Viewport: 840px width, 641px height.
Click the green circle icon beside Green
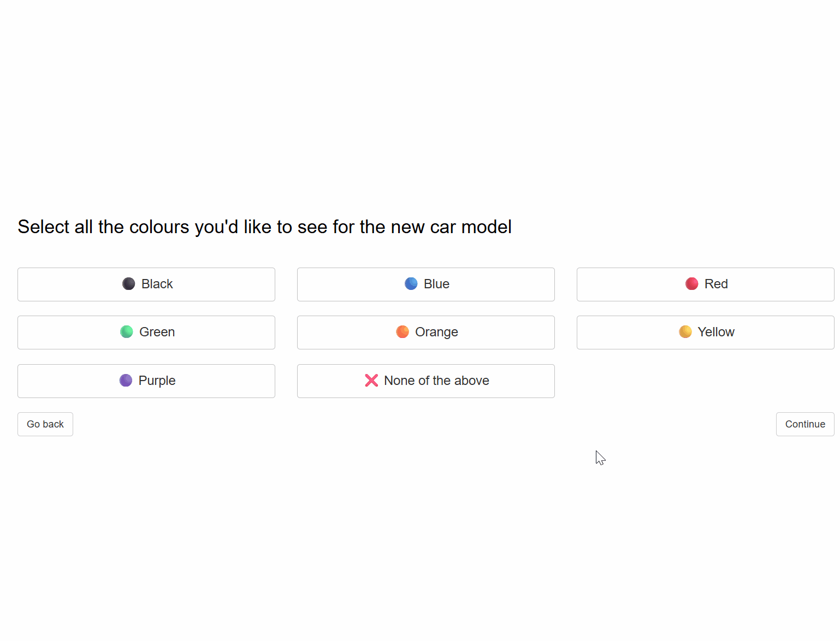pyautogui.click(x=126, y=331)
